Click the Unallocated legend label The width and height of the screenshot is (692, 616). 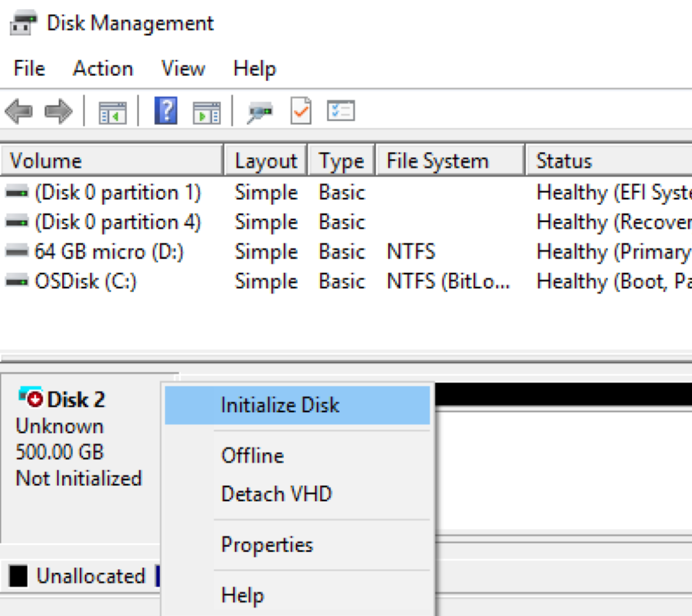pyautogui.click(x=91, y=576)
